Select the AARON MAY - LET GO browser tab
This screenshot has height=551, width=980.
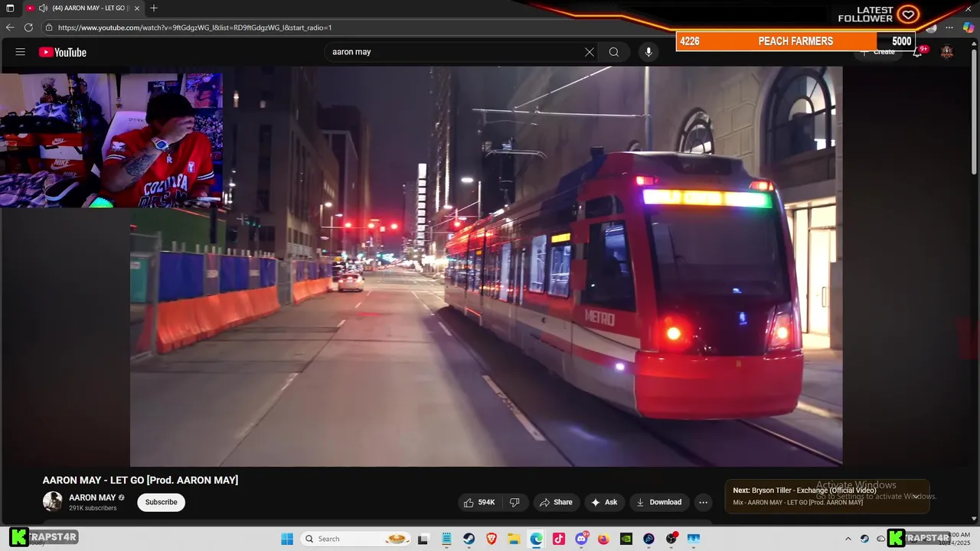[x=84, y=8]
